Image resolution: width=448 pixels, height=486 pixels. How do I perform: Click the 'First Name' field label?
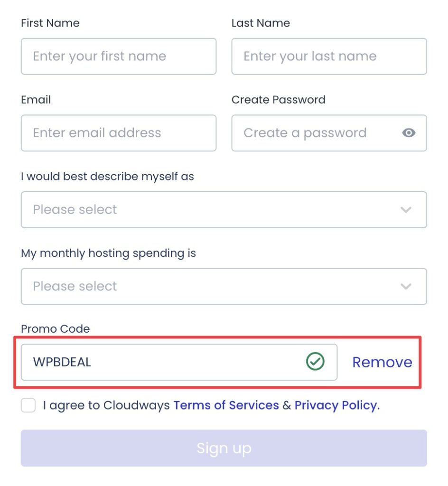(x=50, y=23)
